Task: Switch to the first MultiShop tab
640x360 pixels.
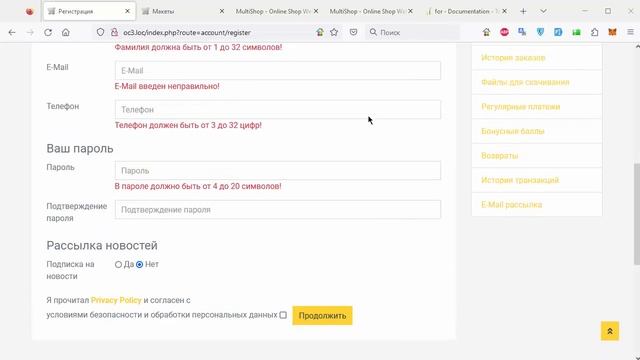Action: point(277,11)
